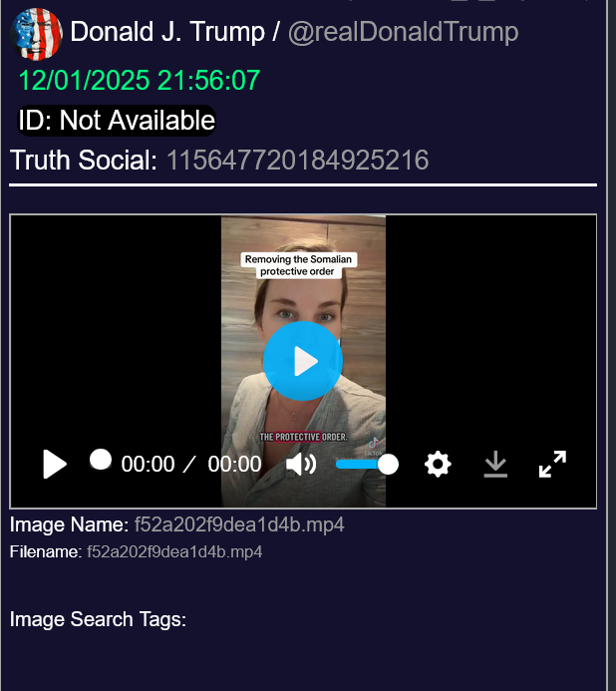Click the @realDonaldTrump handle
This screenshot has width=616, height=691.
tap(403, 33)
